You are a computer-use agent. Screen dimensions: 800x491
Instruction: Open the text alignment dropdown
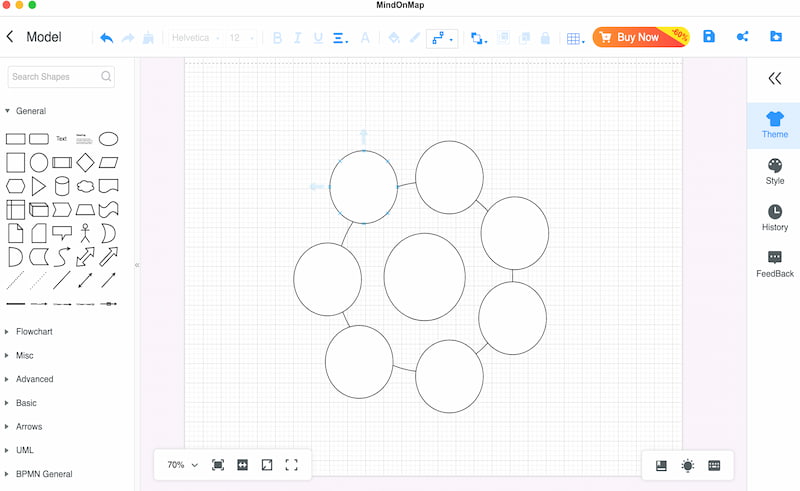click(x=340, y=38)
